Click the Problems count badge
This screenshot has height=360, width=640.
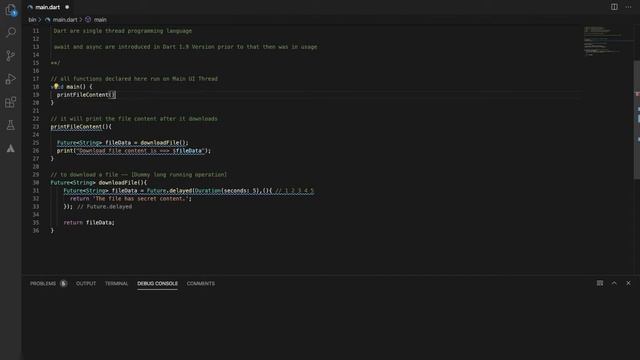click(63, 283)
